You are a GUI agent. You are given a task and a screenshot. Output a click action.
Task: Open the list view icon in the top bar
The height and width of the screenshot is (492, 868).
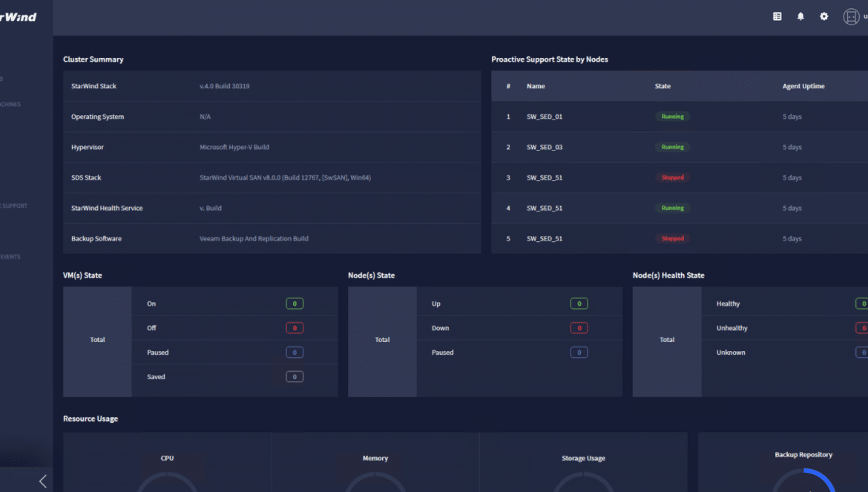coord(777,16)
